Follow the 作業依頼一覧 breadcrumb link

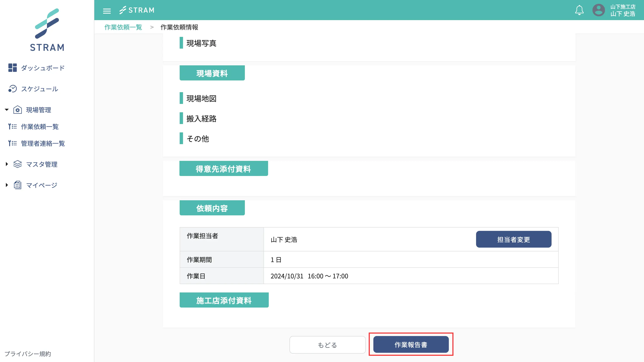pyautogui.click(x=123, y=27)
